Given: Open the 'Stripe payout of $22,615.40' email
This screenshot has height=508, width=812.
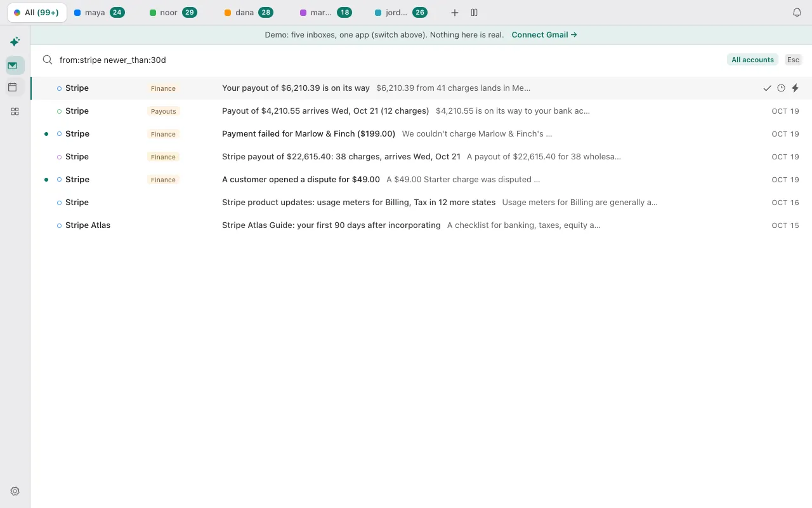Looking at the screenshot, I should click(421, 157).
